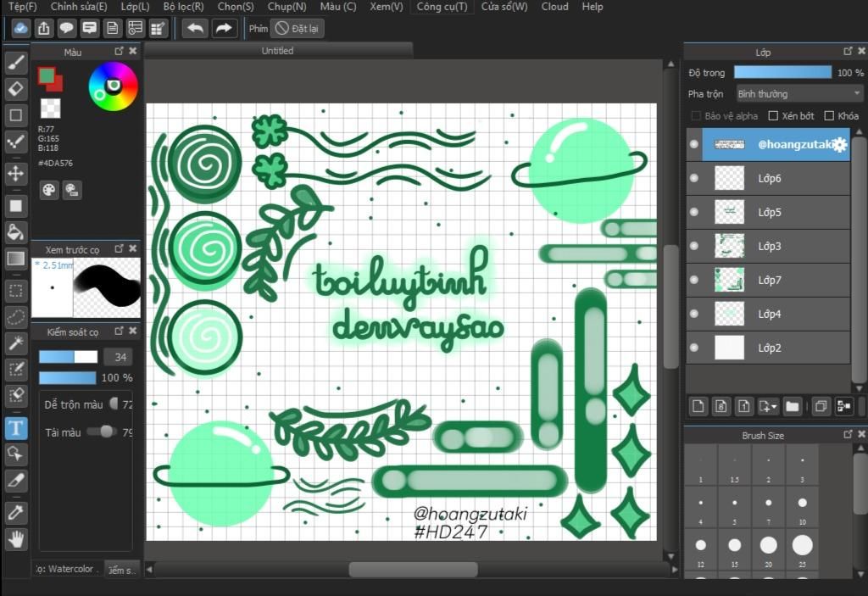This screenshot has width=868, height=596.
Task: Select brush size preset 10
Action: click(x=802, y=507)
